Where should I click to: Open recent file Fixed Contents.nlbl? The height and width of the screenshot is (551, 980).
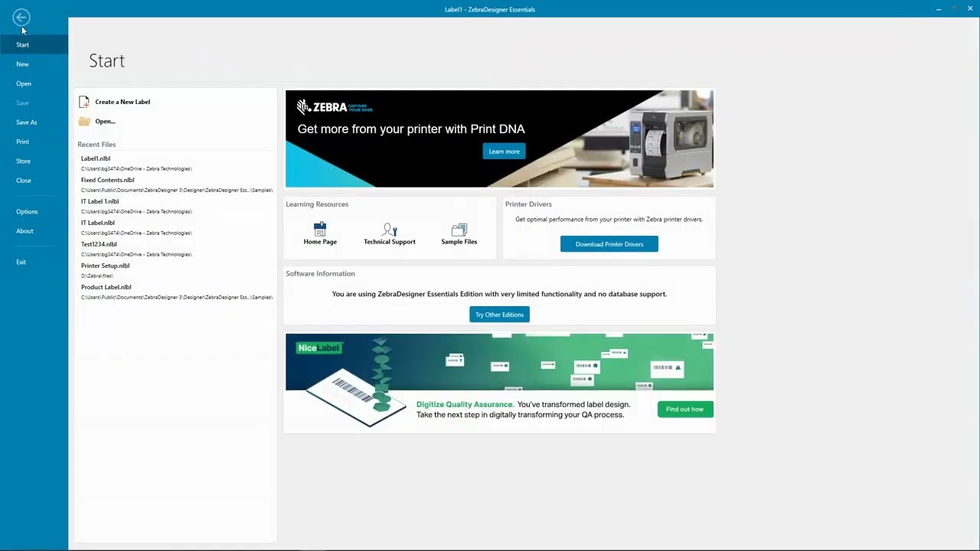click(107, 181)
